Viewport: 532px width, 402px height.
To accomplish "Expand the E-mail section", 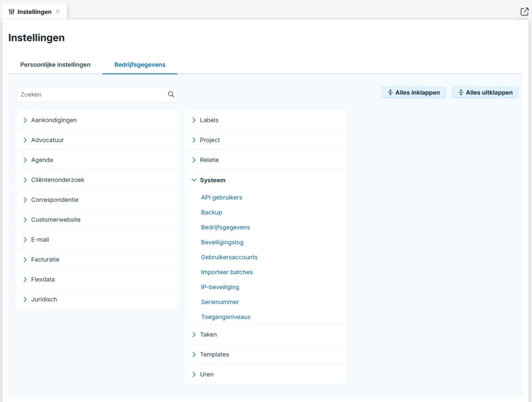I will point(97,240).
